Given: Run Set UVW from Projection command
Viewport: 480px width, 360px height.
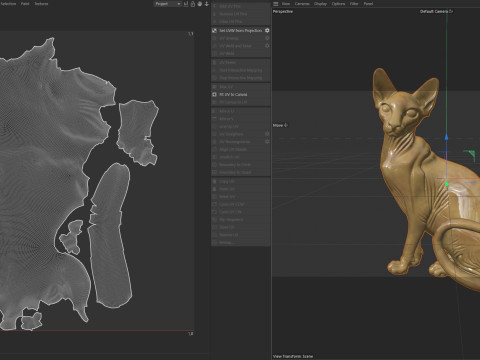Looking at the screenshot, I should coord(240,30).
